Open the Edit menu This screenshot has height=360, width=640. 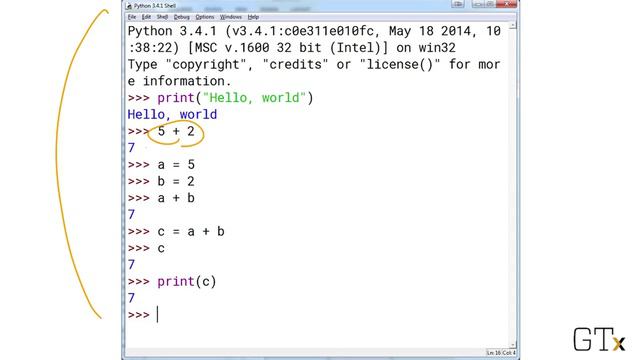(x=146, y=17)
